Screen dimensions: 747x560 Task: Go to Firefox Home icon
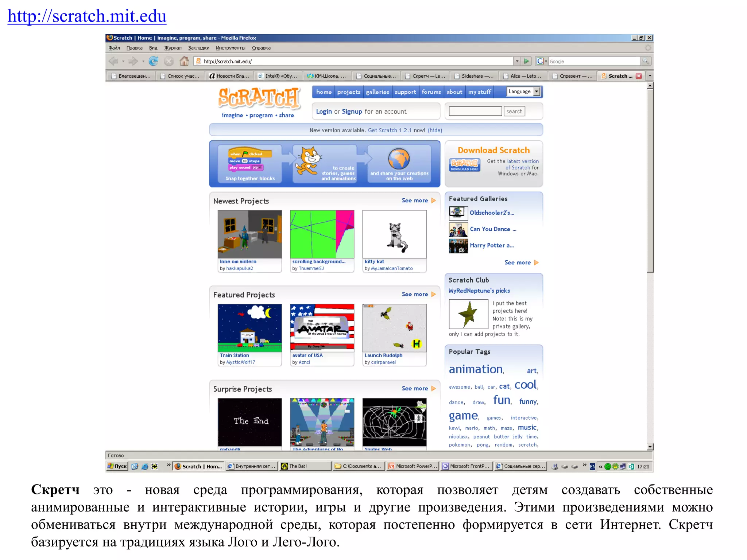pyautogui.click(x=184, y=61)
